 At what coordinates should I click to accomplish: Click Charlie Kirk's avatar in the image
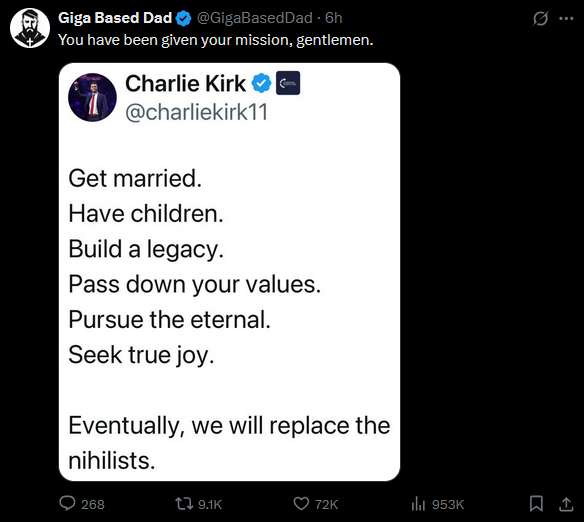point(92,97)
